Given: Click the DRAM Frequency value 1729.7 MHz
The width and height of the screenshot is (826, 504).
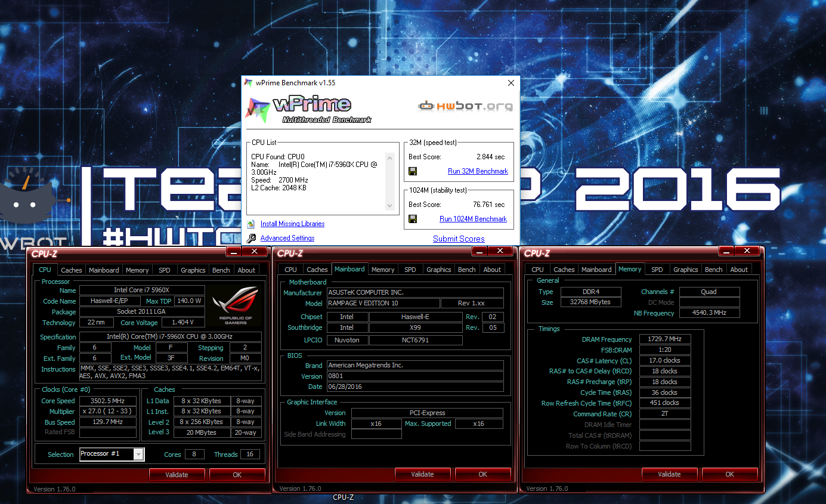Looking at the screenshot, I should 665,339.
